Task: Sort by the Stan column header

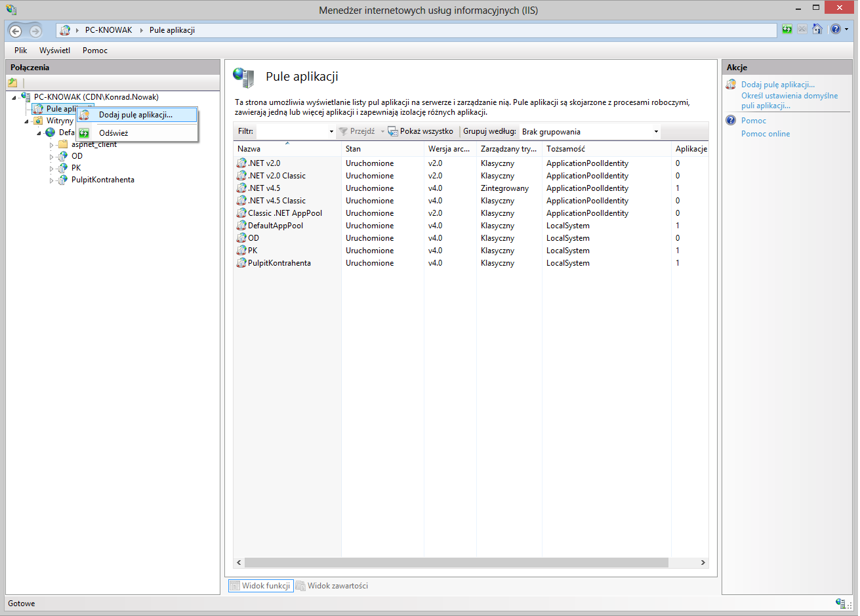Action: click(382, 149)
